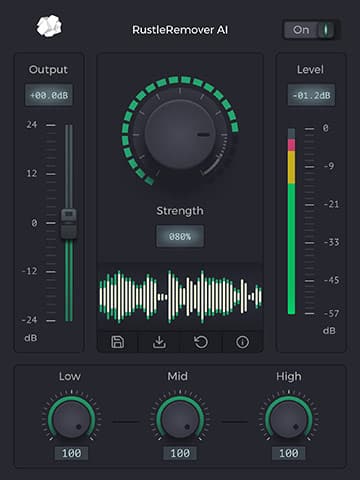This screenshot has height=480, width=360.
Task: Select the Mid 100 value box
Action: click(180, 453)
